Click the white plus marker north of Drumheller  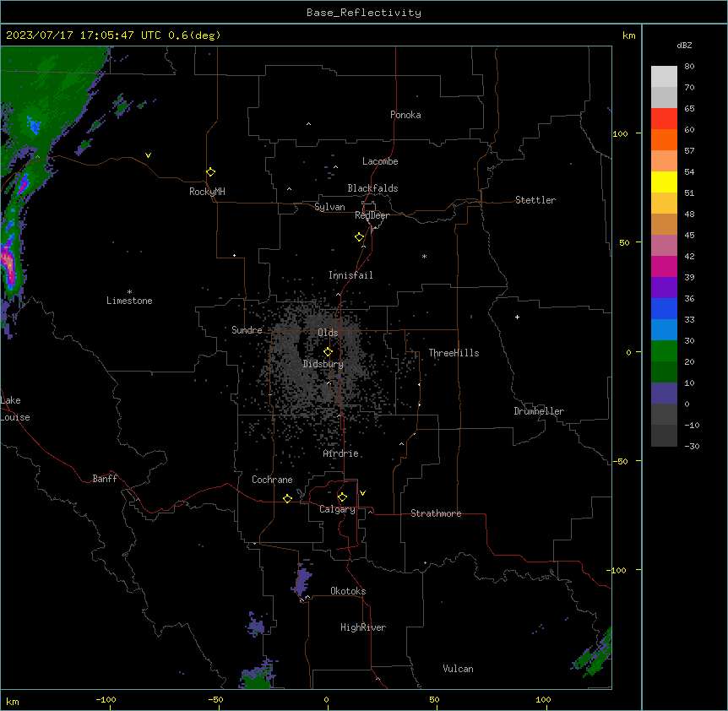point(517,317)
